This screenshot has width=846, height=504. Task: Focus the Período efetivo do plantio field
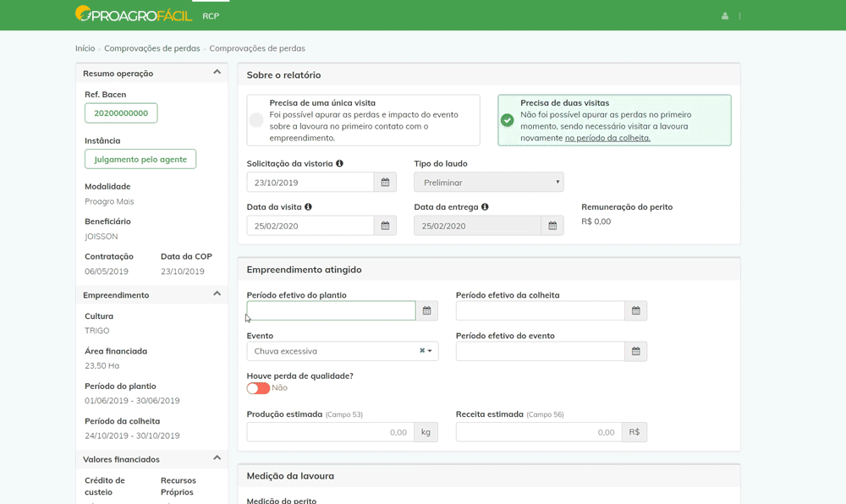[332, 310]
